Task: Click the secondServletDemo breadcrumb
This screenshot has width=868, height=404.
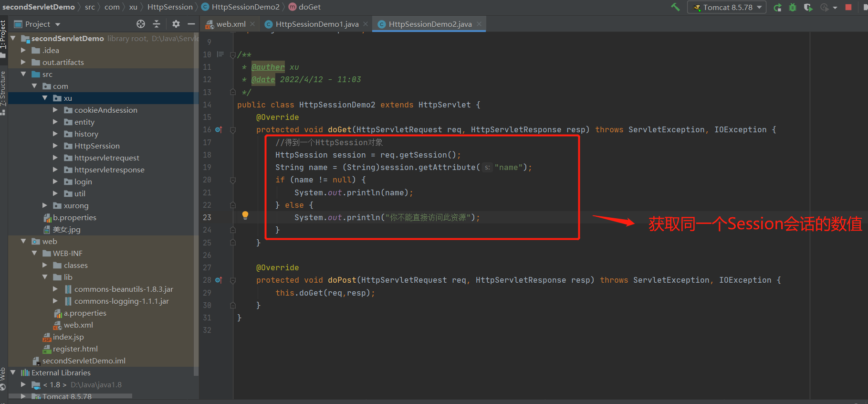Action: tap(39, 7)
